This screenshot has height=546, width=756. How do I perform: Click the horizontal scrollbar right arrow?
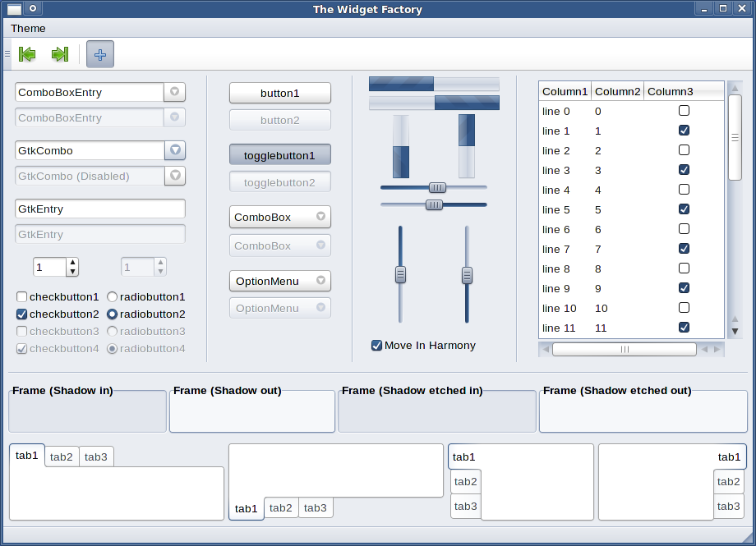point(717,349)
